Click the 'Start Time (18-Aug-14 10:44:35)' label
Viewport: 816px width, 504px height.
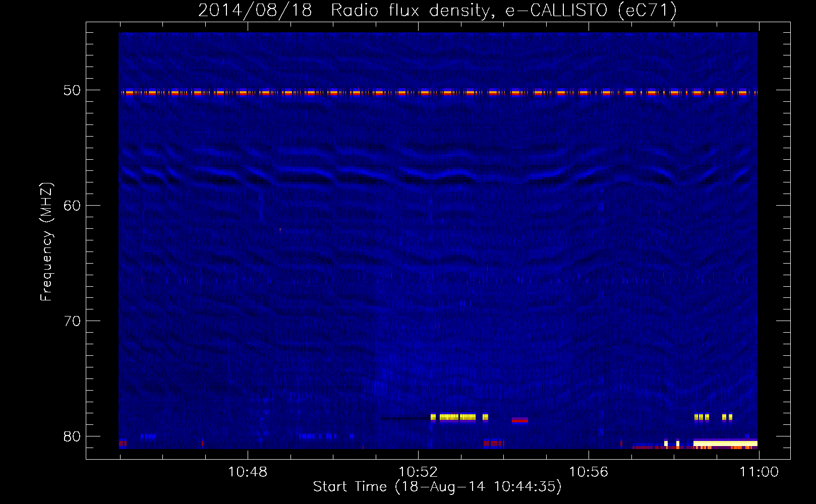[437, 487]
